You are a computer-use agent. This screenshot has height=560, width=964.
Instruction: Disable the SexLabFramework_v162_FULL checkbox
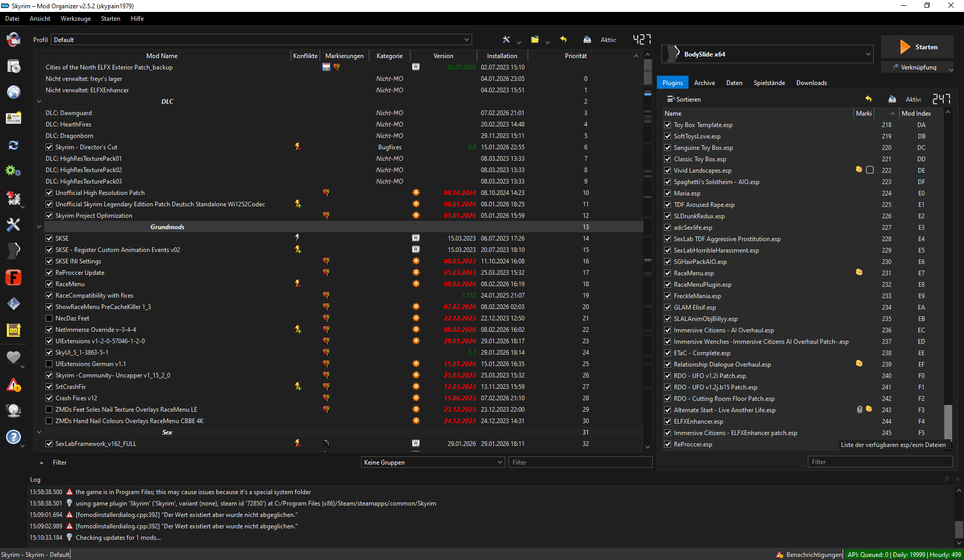(49, 444)
